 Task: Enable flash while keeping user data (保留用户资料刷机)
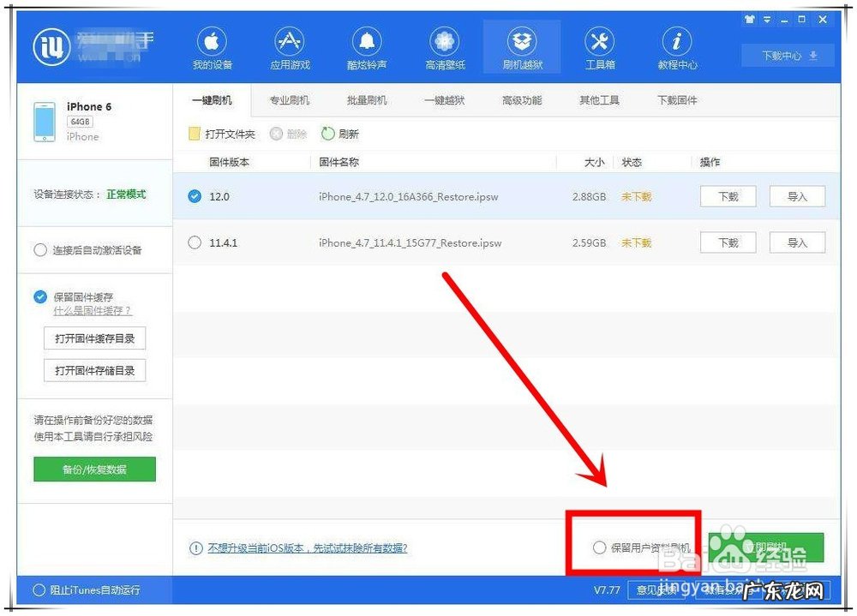(x=598, y=547)
